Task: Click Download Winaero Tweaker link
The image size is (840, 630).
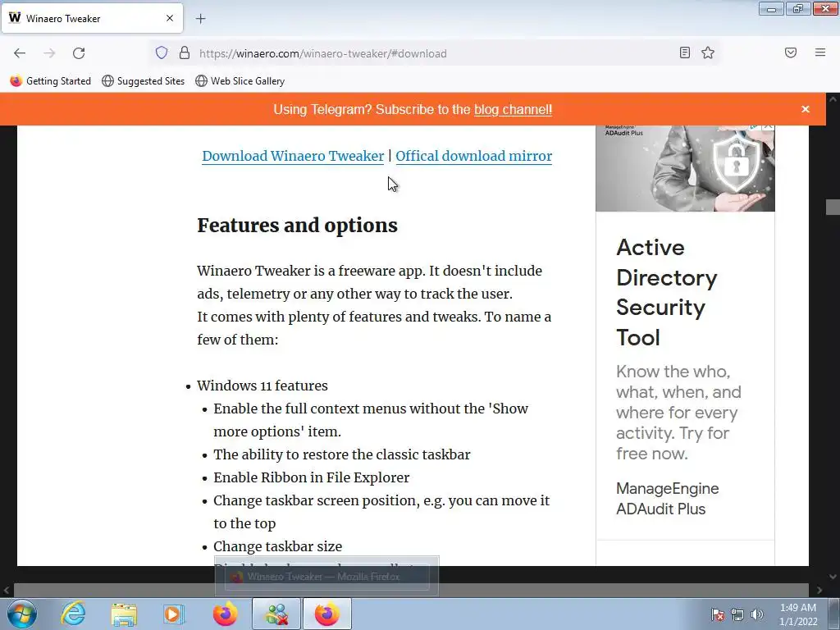Action: coord(293,156)
